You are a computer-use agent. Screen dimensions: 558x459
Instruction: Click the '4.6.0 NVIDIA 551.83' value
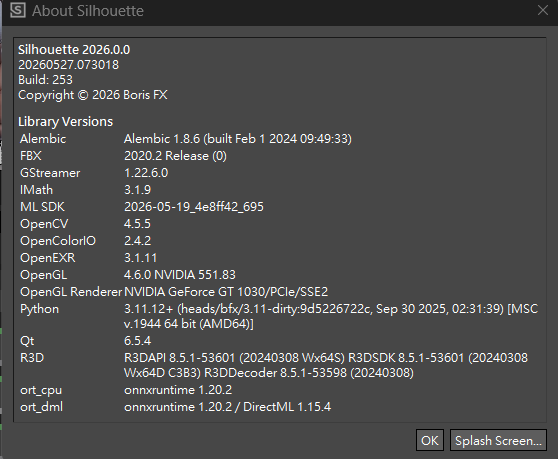click(x=180, y=275)
